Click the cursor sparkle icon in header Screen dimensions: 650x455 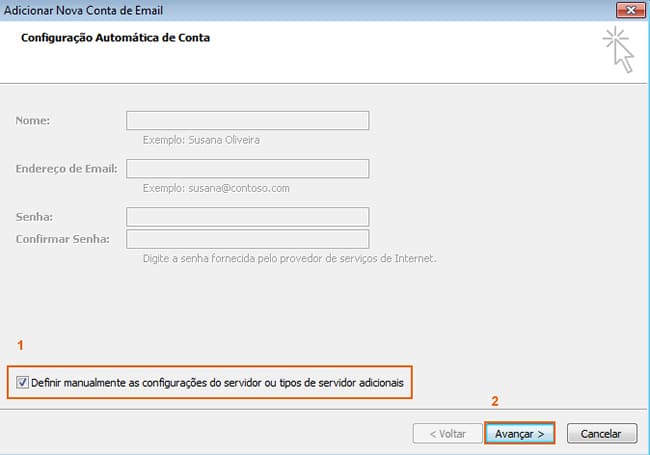(618, 50)
